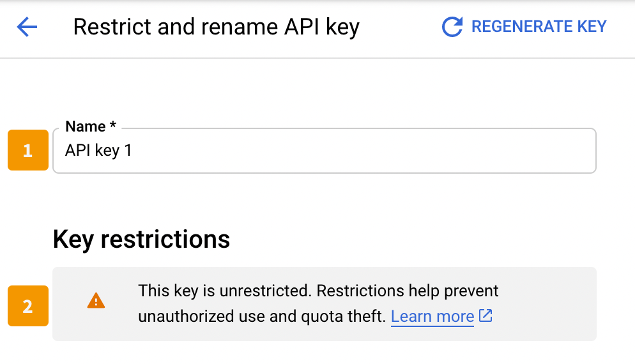Click the "Name *" field label
This screenshot has height=364, width=635.
(91, 126)
